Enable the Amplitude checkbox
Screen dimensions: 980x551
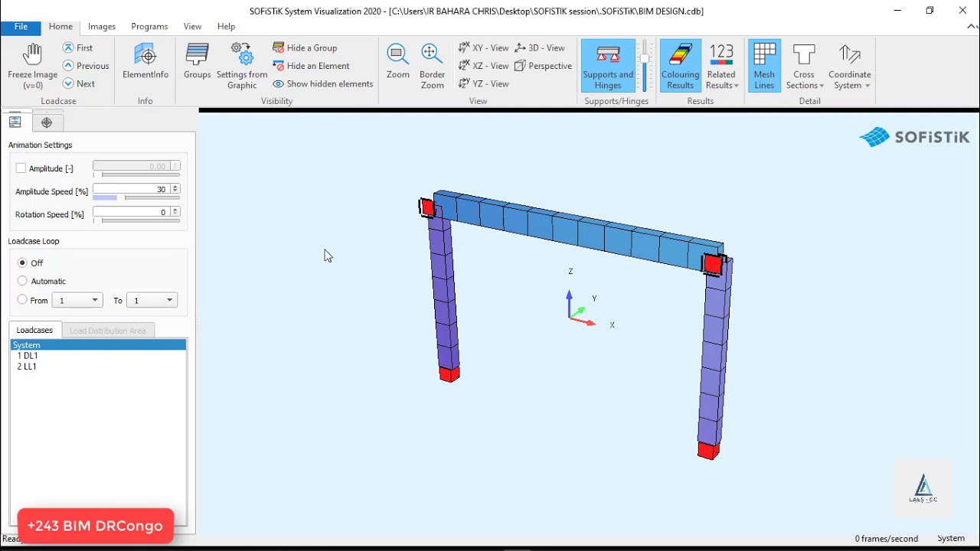[21, 168]
